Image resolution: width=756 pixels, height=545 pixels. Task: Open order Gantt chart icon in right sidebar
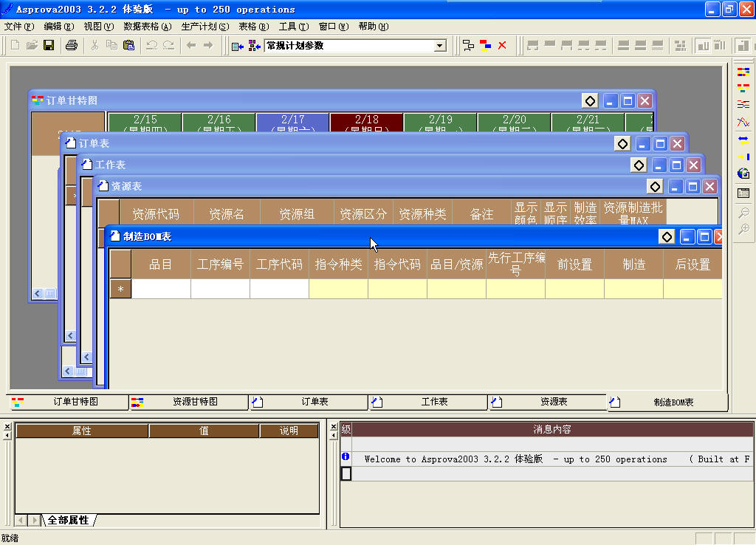click(x=743, y=72)
